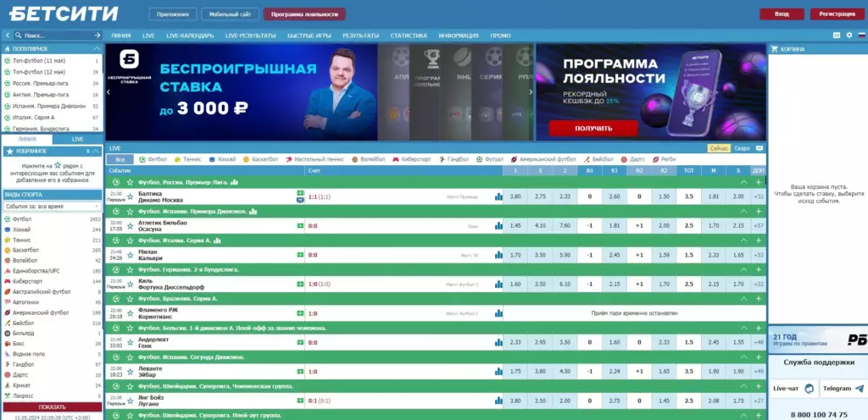The width and height of the screenshot is (868, 420).
Task: Show +32 extra markets for Балтика match
Action: [759, 196]
